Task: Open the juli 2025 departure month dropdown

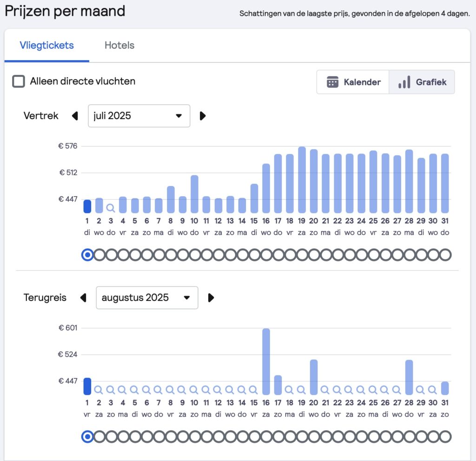Action: (x=139, y=116)
